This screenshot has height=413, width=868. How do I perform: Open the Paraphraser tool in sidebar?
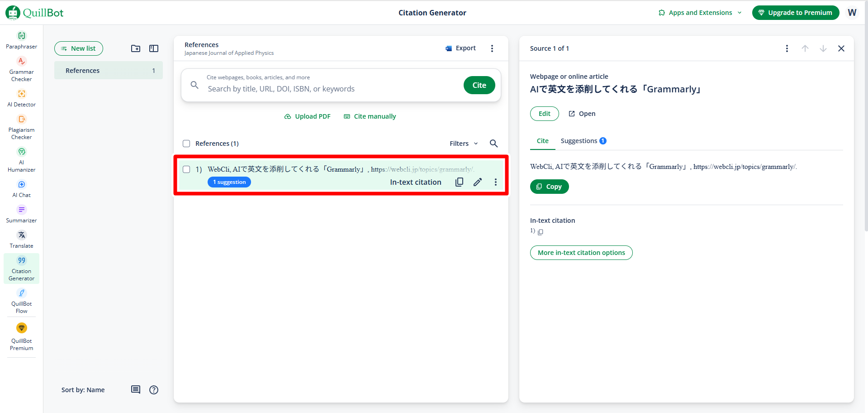point(21,40)
